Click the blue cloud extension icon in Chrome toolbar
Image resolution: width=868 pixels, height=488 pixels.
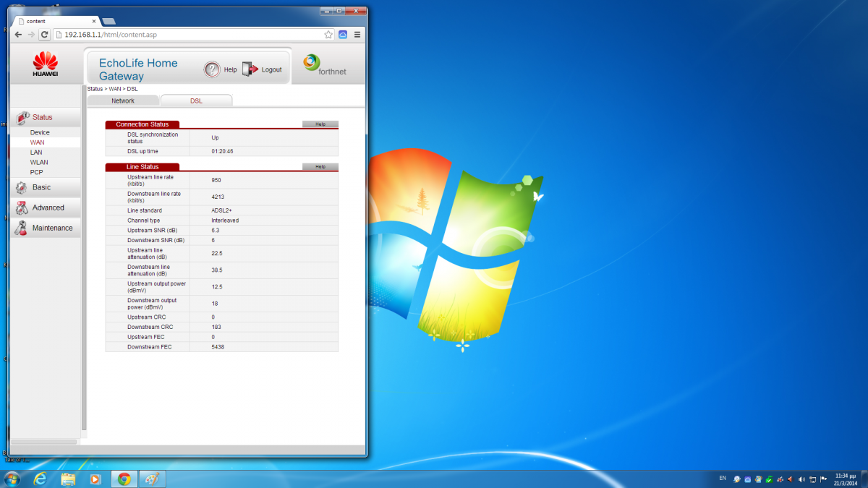[343, 34]
